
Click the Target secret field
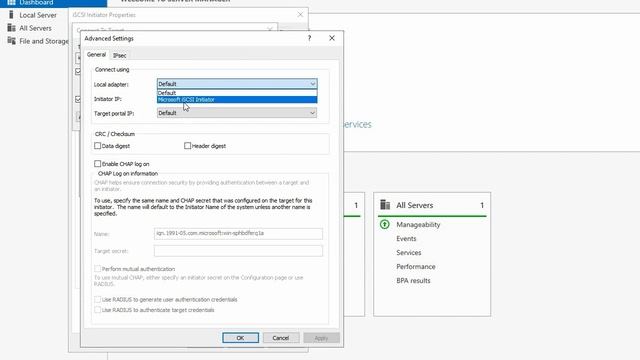(x=238, y=251)
